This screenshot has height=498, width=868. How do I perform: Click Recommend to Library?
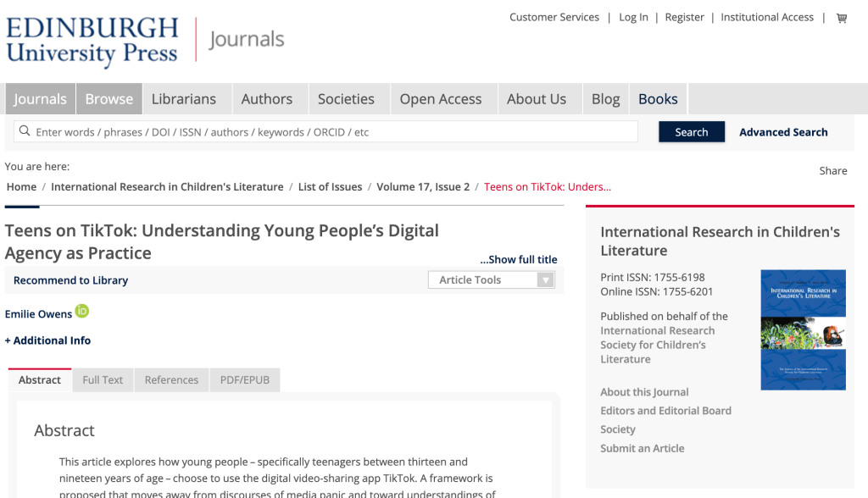point(70,280)
